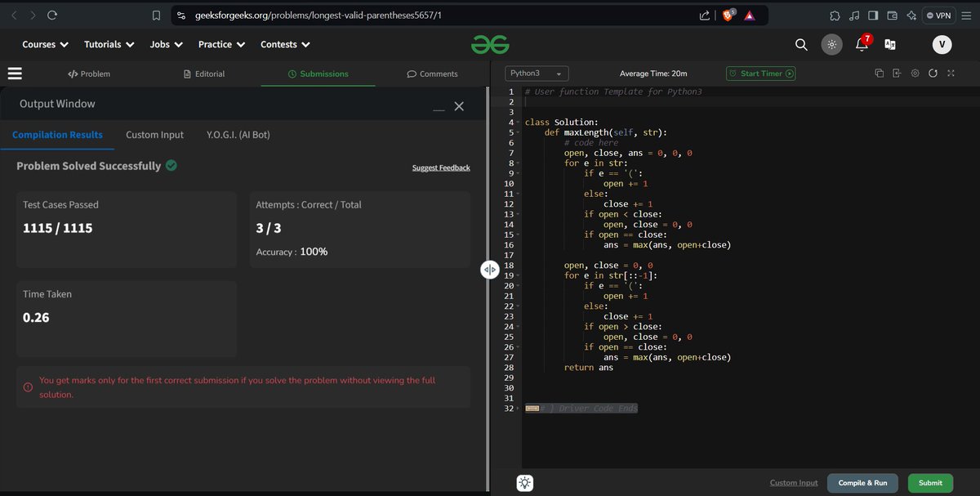980x496 pixels.
Task: Select the Compilation Results tab
Action: point(57,135)
